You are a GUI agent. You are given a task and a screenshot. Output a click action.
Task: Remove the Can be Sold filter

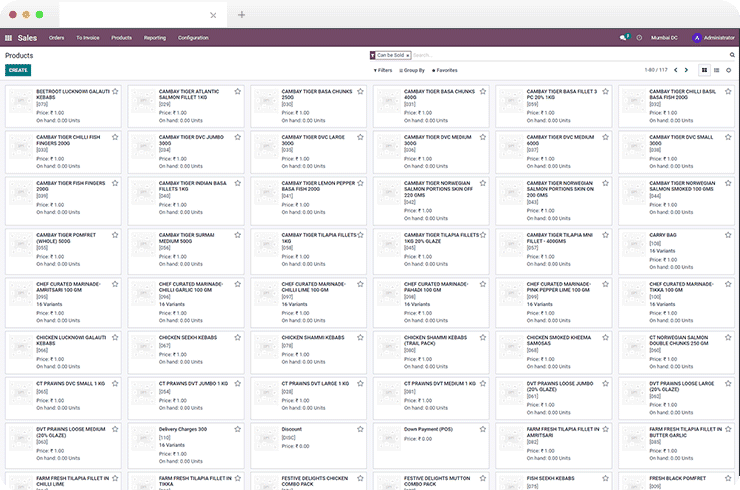pyautogui.click(x=408, y=56)
